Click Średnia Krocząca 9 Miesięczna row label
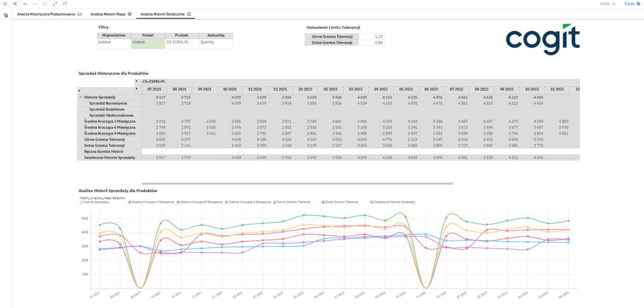 click(x=109, y=133)
